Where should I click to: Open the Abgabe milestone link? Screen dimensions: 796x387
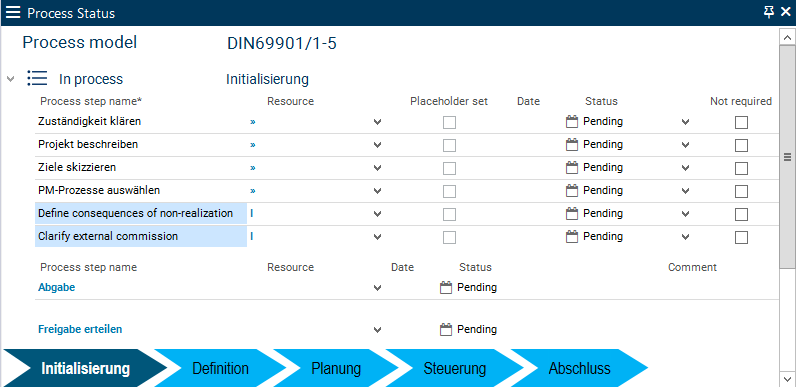pos(56,287)
